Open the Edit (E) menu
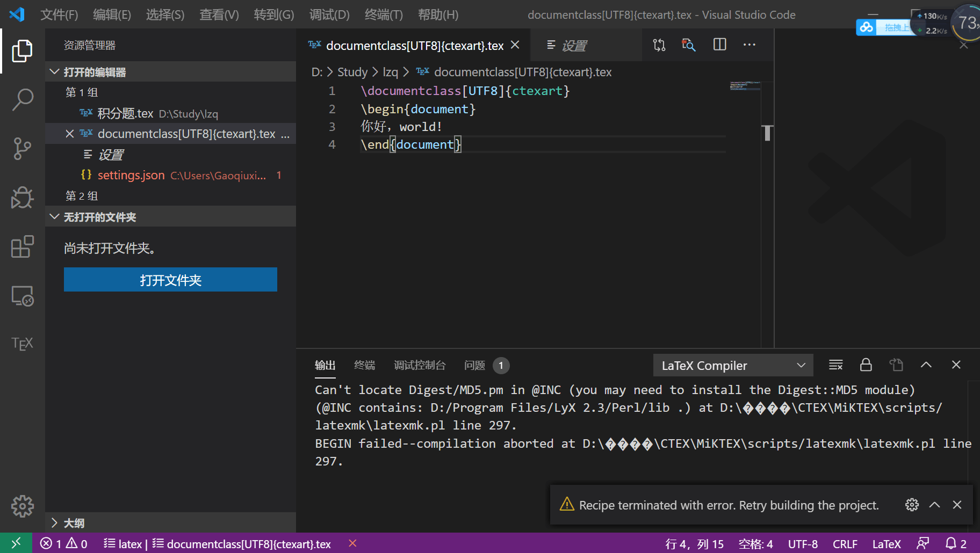 click(x=112, y=14)
